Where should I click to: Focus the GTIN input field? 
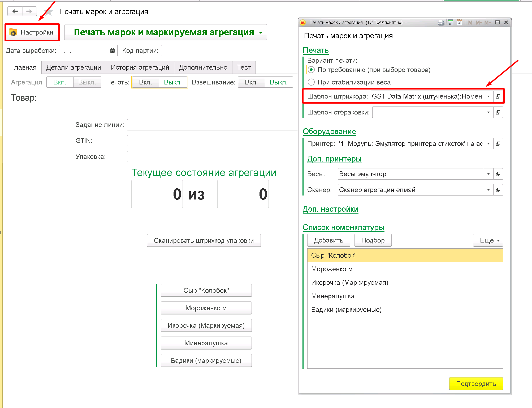point(212,141)
